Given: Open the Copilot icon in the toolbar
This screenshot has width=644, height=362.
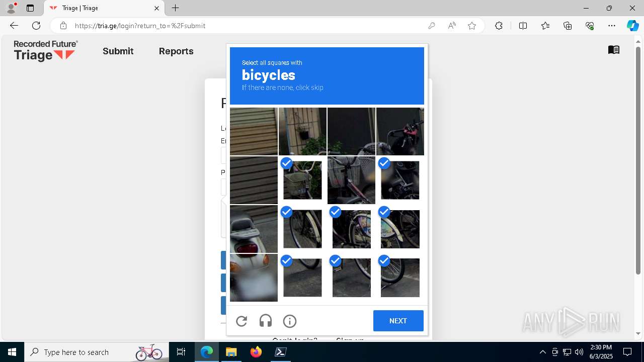Looking at the screenshot, I should pyautogui.click(x=632, y=26).
